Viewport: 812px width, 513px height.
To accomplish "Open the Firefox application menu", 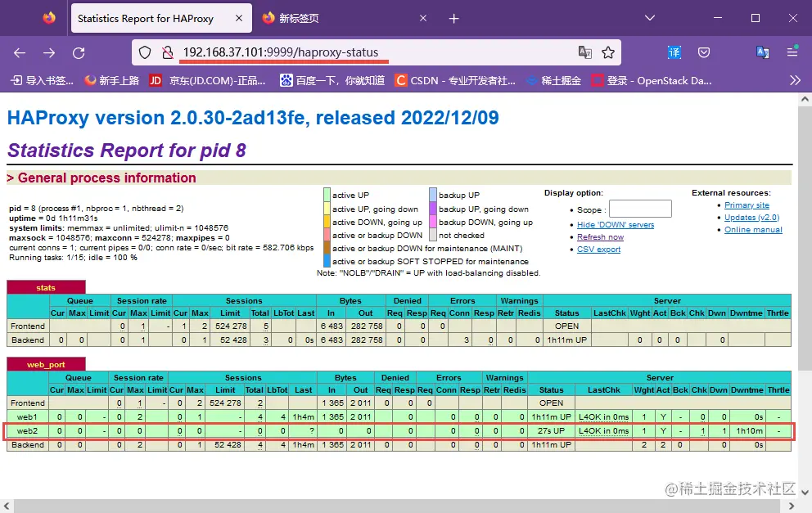I will pyautogui.click(x=792, y=52).
